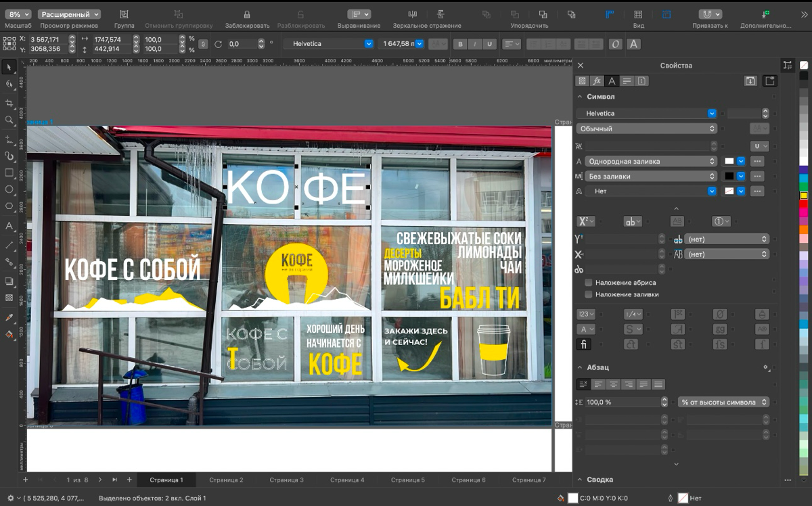Open the Без заливки background fill dropdown
The width and height of the screenshot is (812, 506).
point(651,176)
